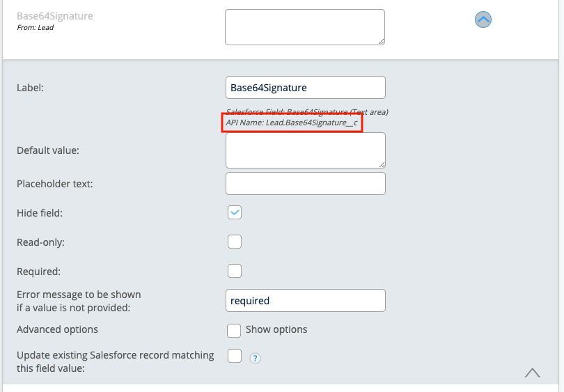
Task: Click the "From: Lead" source text
Action: (x=36, y=28)
